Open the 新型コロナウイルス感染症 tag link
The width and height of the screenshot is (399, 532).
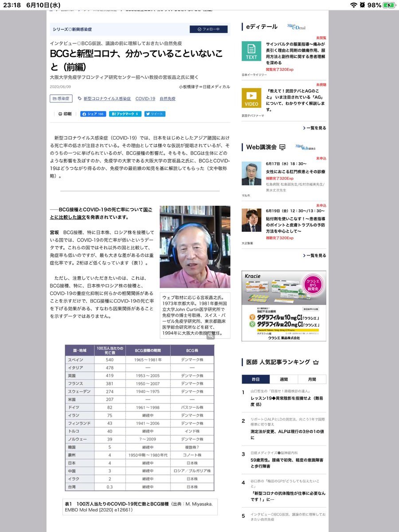coord(107,98)
